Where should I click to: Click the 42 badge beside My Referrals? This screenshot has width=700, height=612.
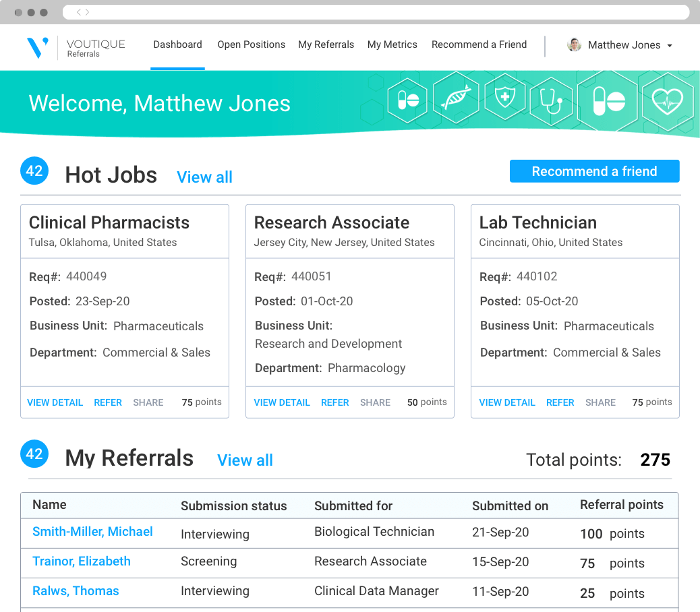[34, 454]
